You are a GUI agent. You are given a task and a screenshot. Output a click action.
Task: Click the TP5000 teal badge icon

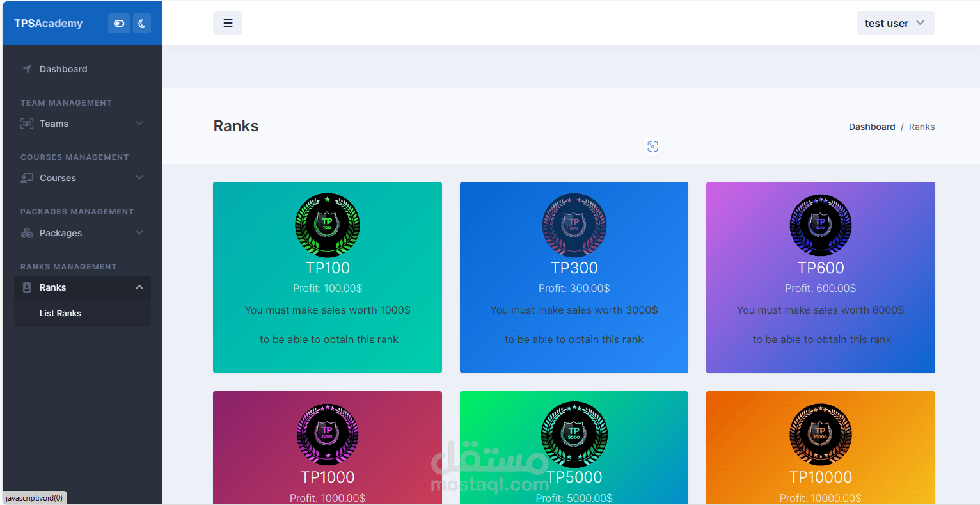pyautogui.click(x=574, y=435)
